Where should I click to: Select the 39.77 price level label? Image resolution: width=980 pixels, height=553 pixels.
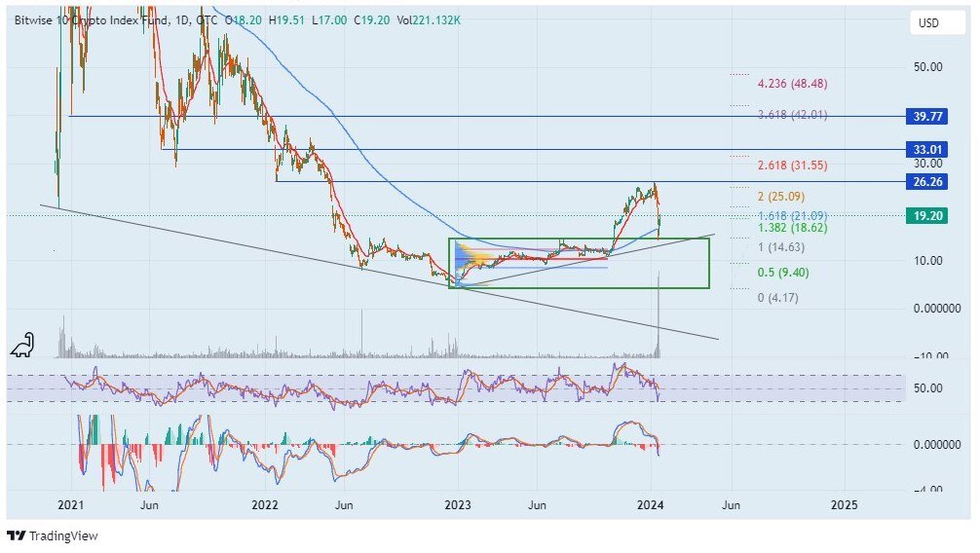926,116
